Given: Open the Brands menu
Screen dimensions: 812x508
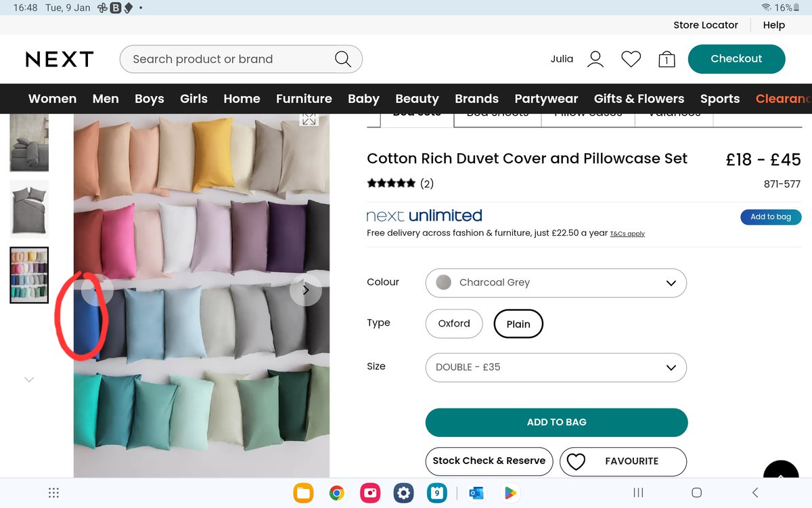Looking at the screenshot, I should pos(476,99).
